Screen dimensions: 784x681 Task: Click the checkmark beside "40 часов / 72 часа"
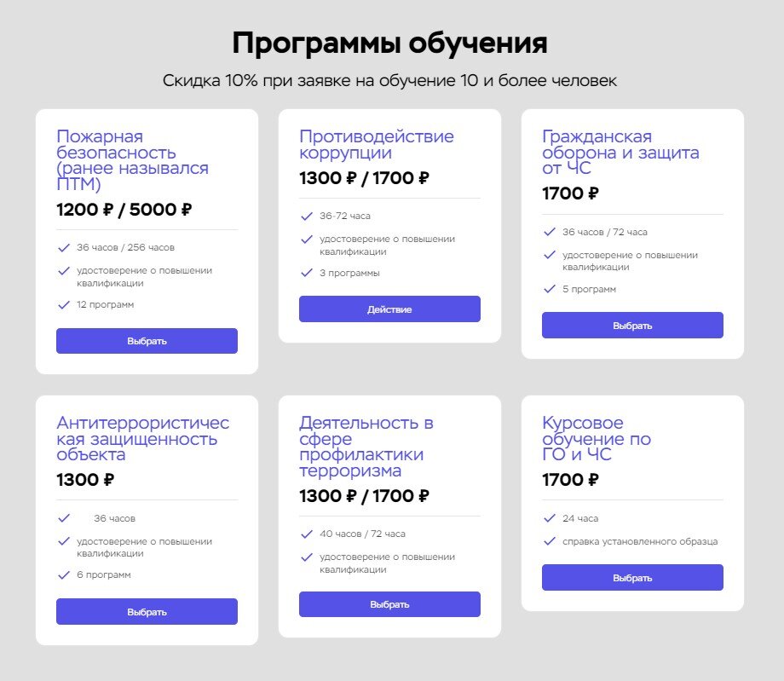[305, 533]
